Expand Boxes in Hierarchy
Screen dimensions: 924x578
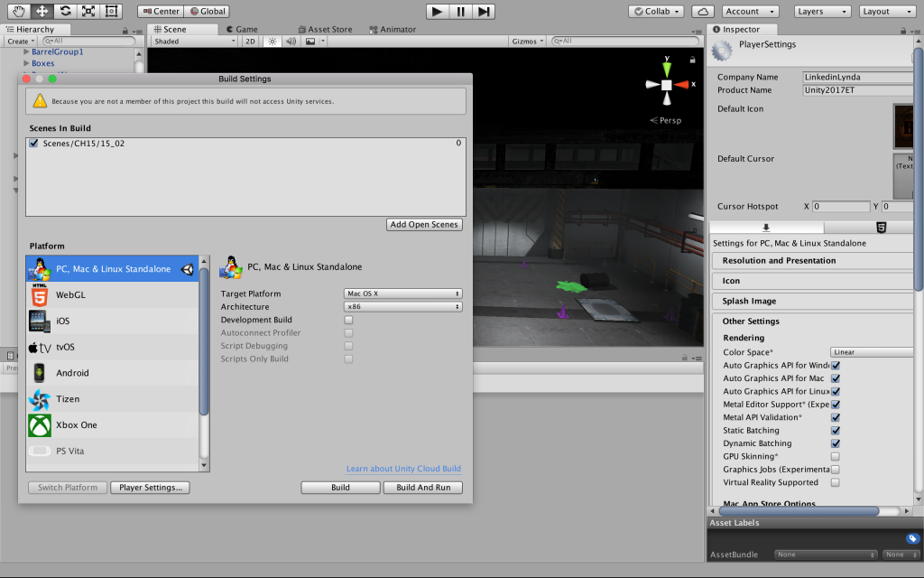coord(26,63)
